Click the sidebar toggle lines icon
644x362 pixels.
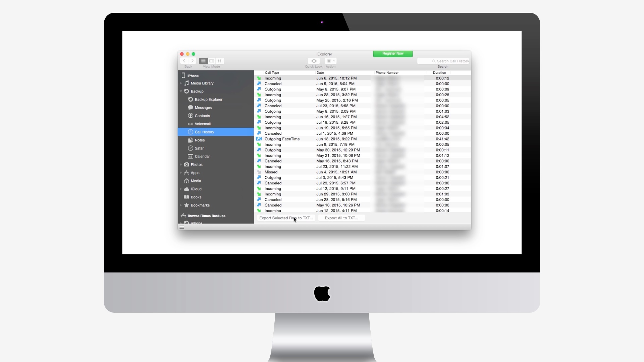(182, 227)
